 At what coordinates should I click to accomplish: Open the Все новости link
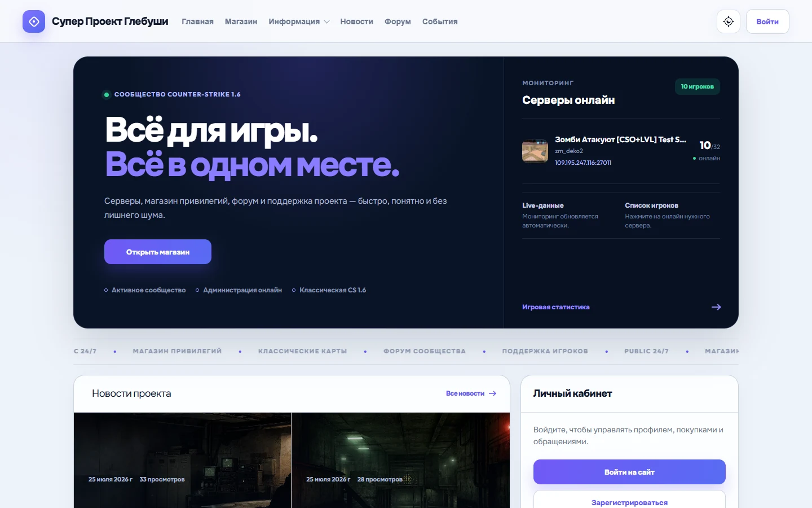[x=465, y=393]
